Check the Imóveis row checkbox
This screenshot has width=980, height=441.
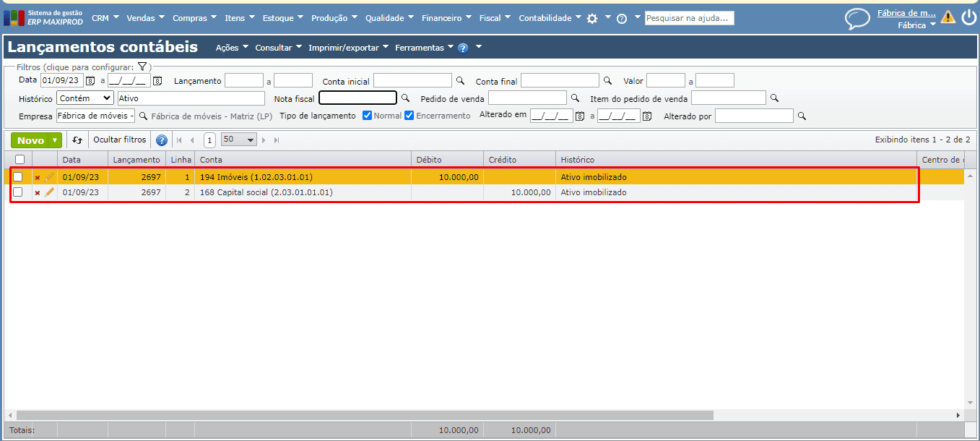pos(18,176)
